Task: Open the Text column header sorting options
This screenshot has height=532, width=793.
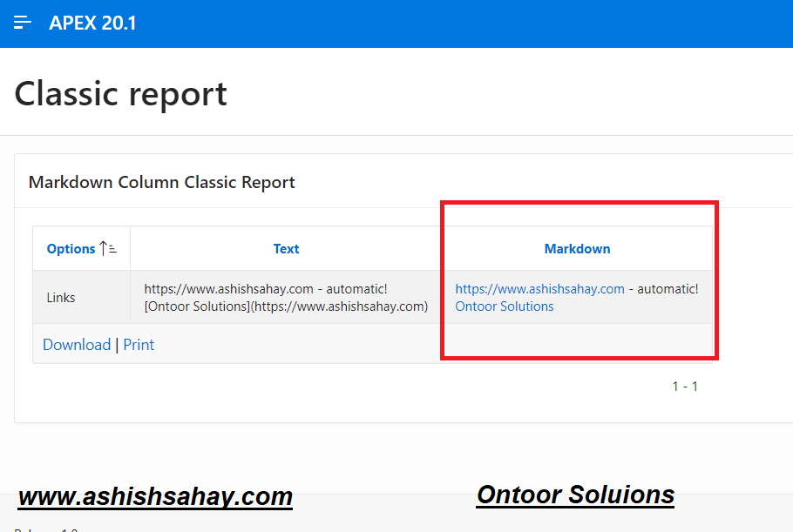Action: point(286,248)
